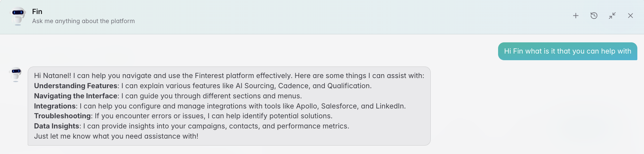Click the robot avatar beside Fin's reply

point(15,75)
